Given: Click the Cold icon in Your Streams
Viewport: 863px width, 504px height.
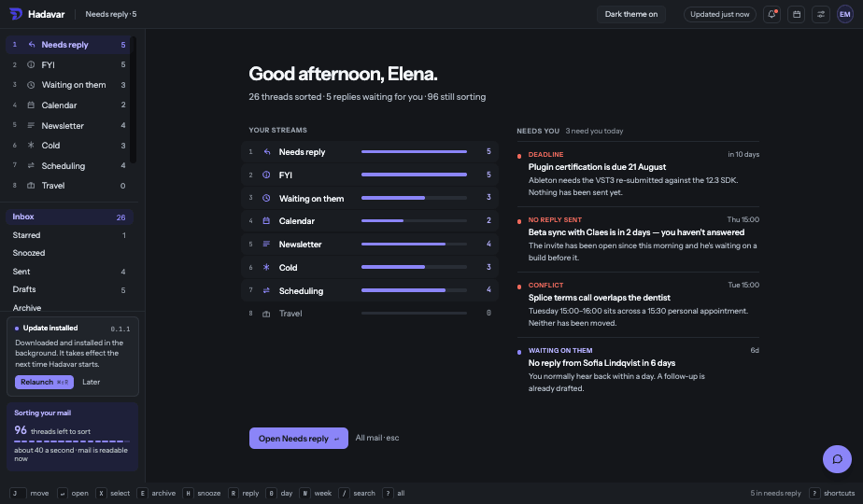Looking at the screenshot, I should coord(266,268).
